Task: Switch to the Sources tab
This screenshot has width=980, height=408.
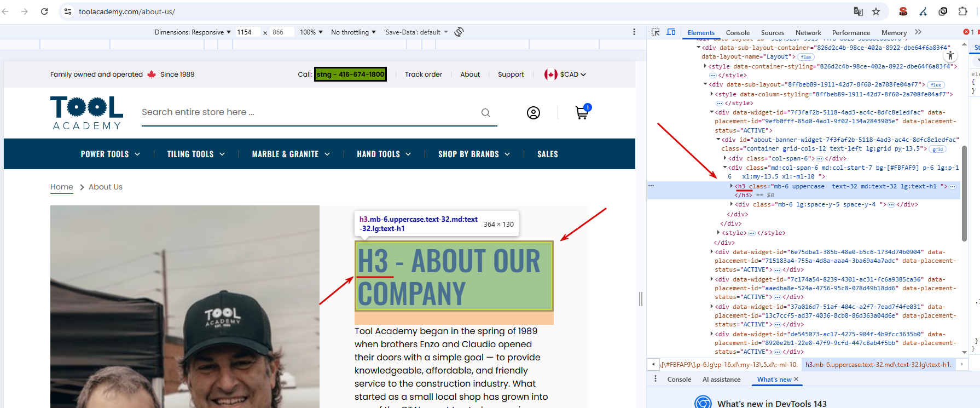Action: pyautogui.click(x=773, y=33)
